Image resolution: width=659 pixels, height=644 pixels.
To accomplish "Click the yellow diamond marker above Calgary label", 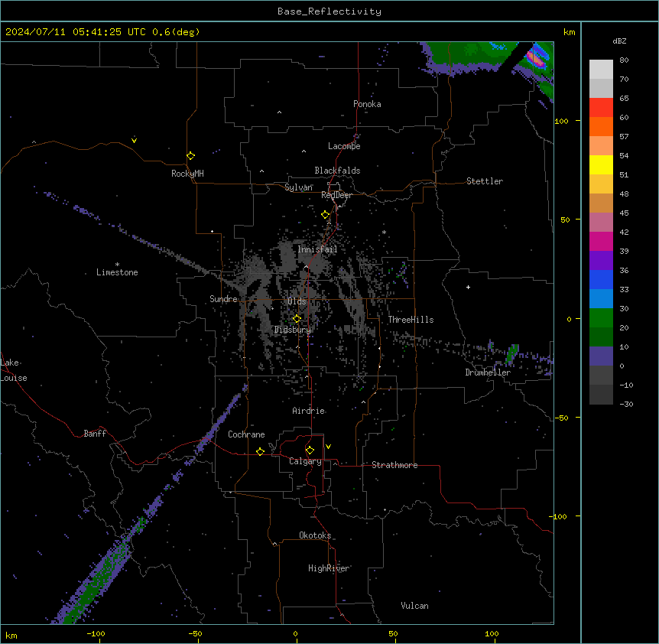I will [310, 450].
